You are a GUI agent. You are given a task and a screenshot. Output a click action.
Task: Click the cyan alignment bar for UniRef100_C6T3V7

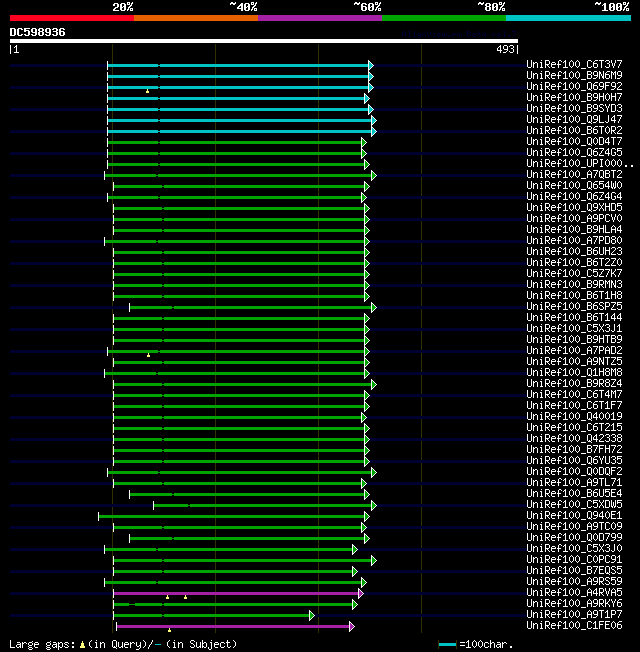pyautogui.click(x=238, y=65)
